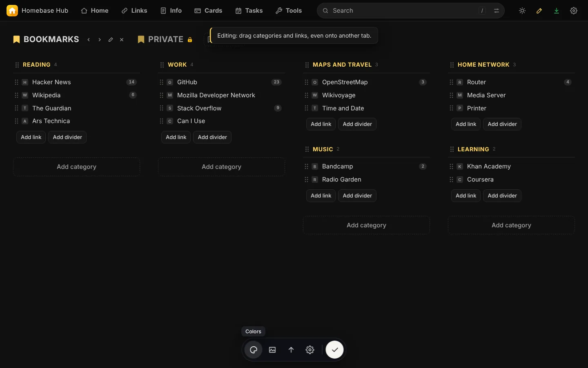Viewport: 588px width, 368px height.
Task: Grab the MUSIC category drag handle
Action: [307, 149]
